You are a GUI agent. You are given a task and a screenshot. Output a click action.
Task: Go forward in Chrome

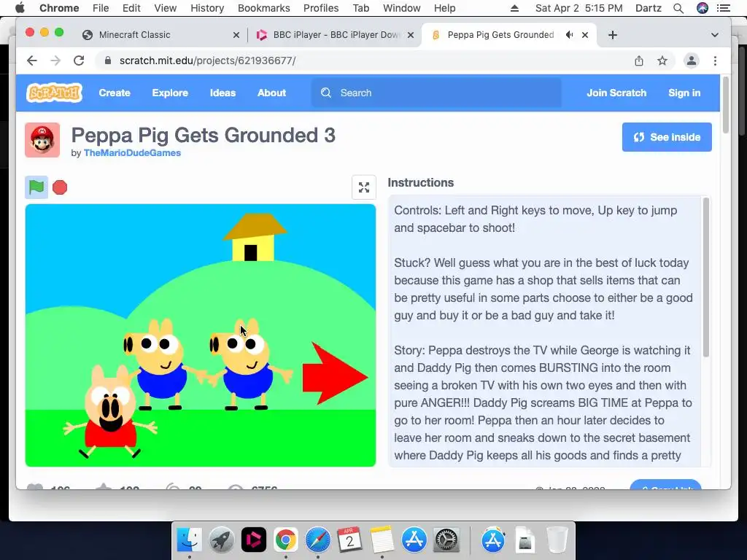click(55, 61)
